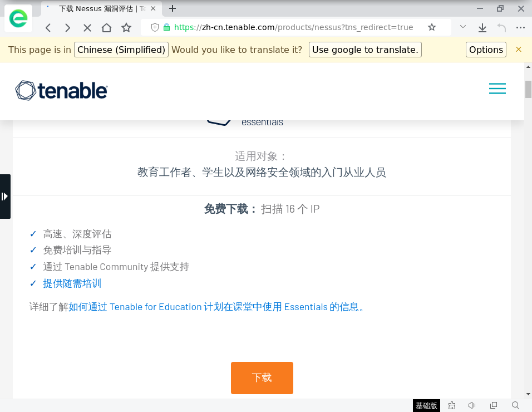
Task: Click 高速、深度评估 feature text
Action: pos(77,234)
